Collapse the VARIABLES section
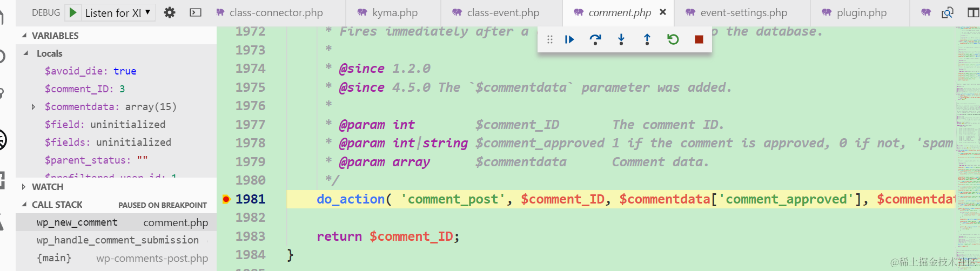The image size is (980, 271). click(24, 36)
